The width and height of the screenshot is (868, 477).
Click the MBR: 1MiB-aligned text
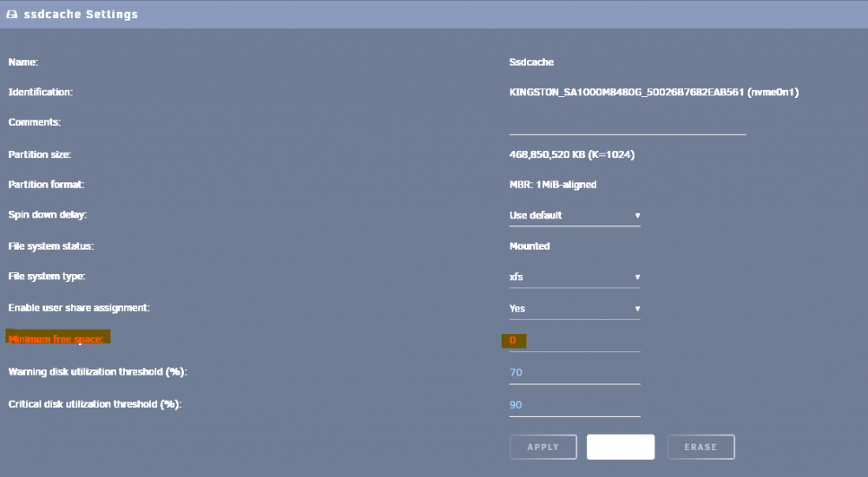pos(553,185)
